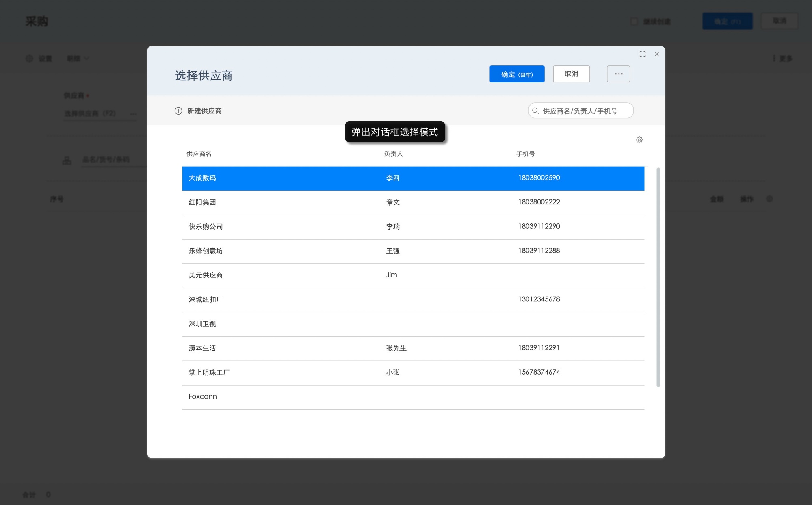Screen dimensions: 812x505
Task: Open the 设置 settings icon in the toolbar
Action: click(29, 58)
